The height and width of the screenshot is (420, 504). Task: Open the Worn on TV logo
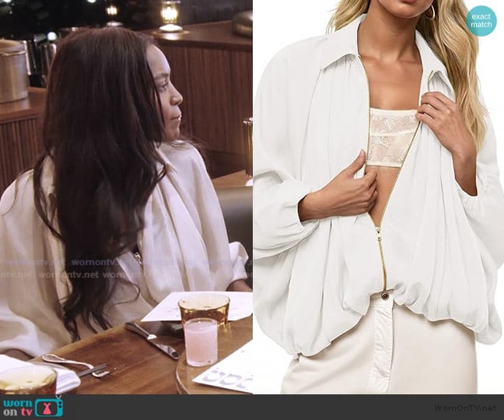click(33, 407)
